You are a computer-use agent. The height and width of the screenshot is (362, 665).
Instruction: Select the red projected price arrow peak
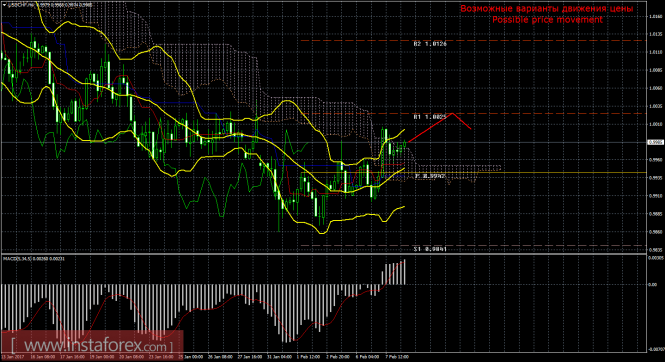pos(453,113)
